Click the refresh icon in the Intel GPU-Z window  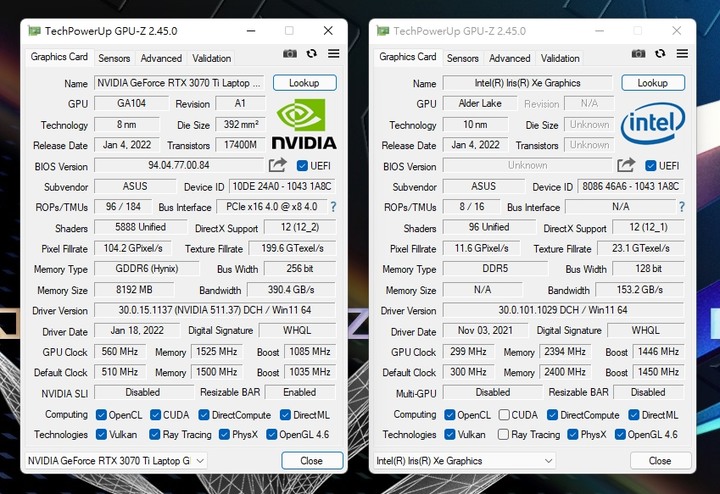coord(660,54)
